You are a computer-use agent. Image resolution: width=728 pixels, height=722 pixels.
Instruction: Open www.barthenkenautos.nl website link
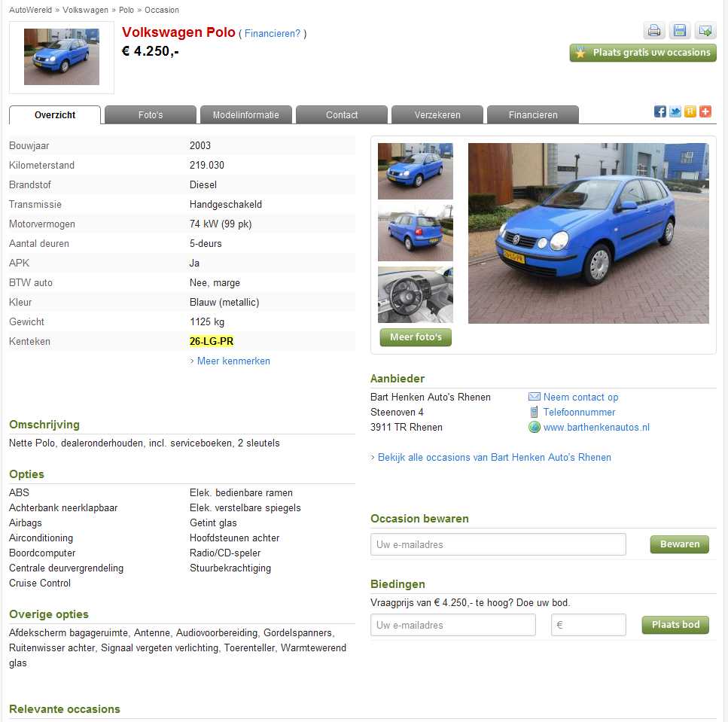(596, 427)
